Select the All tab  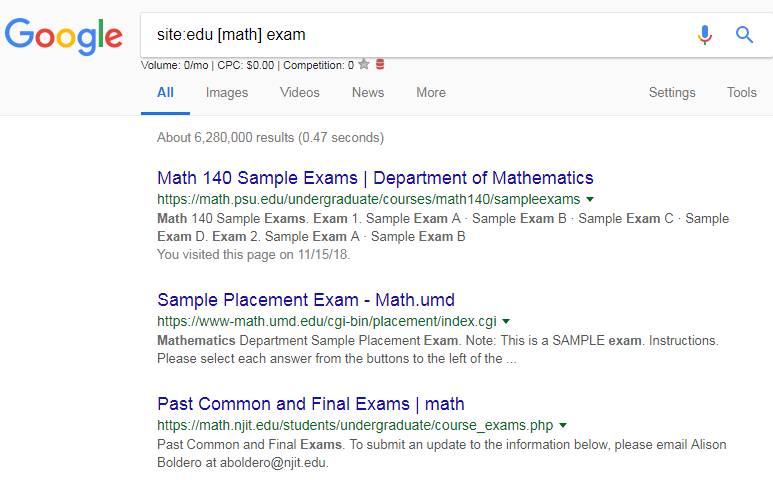point(165,93)
